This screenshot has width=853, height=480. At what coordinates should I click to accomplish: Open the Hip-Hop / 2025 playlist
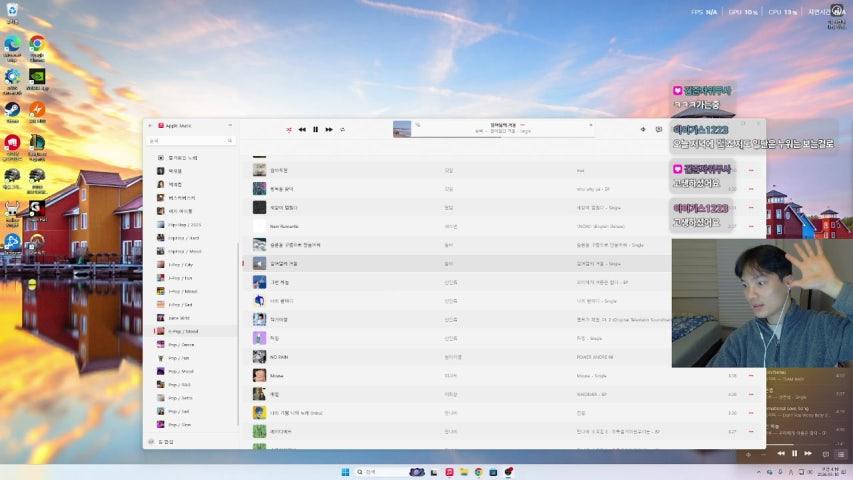185,224
